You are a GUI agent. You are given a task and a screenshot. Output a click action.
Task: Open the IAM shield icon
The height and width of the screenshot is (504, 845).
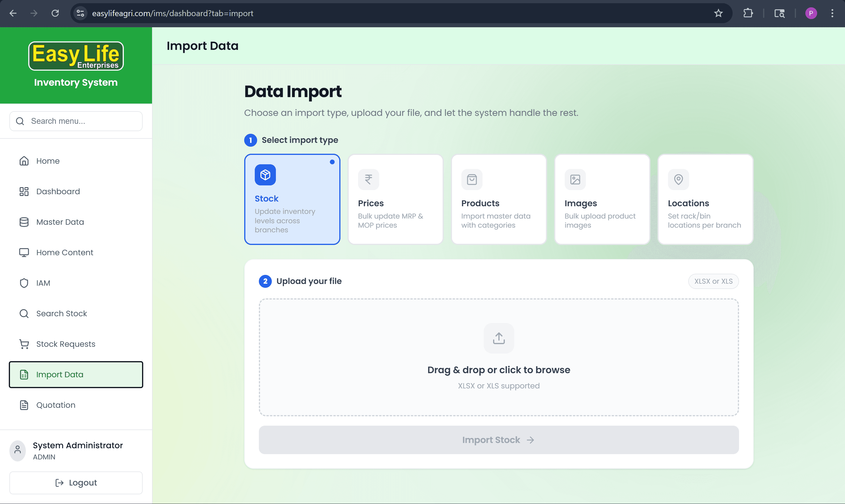(x=24, y=283)
